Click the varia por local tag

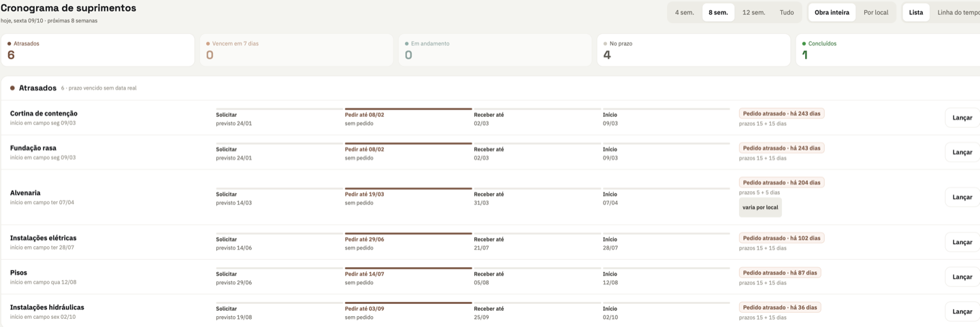pyautogui.click(x=760, y=207)
